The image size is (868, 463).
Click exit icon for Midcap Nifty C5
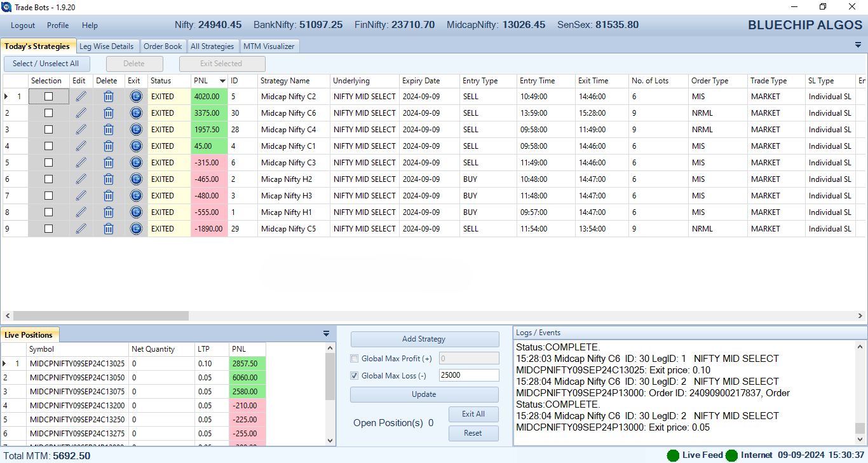[x=136, y=228]
